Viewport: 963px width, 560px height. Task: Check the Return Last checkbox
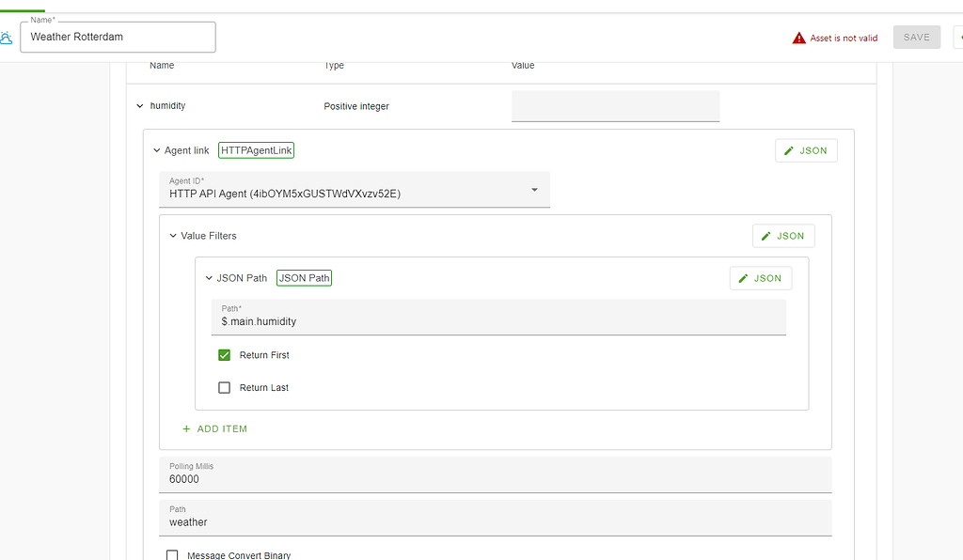224,388
